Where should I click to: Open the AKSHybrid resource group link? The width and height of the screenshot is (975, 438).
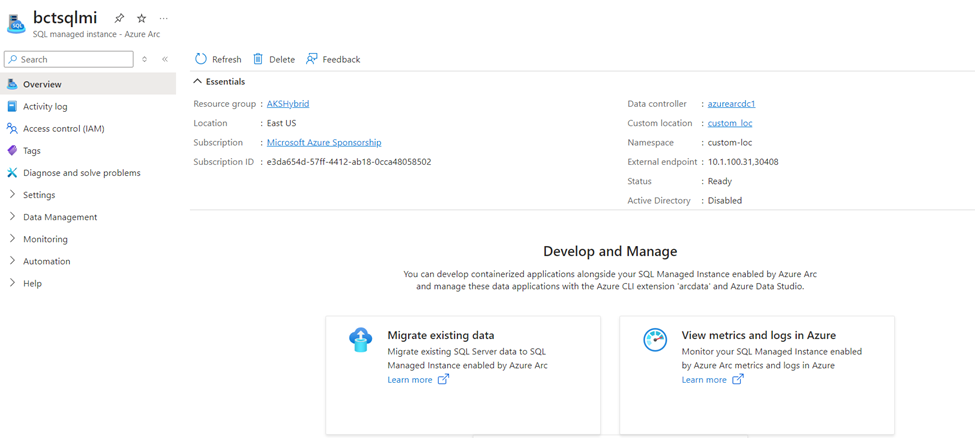(x=288, y=104)
